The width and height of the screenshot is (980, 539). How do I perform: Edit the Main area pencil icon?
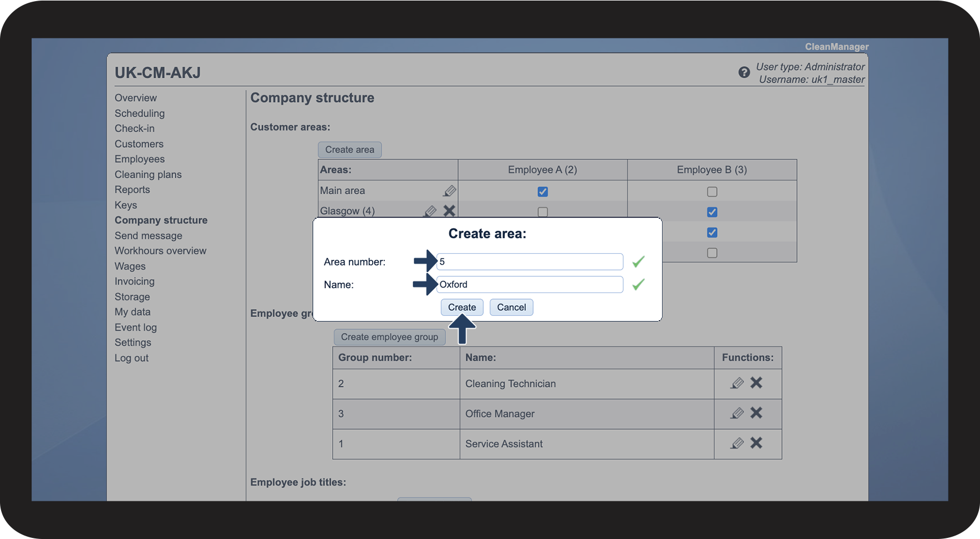coord(450,191)
